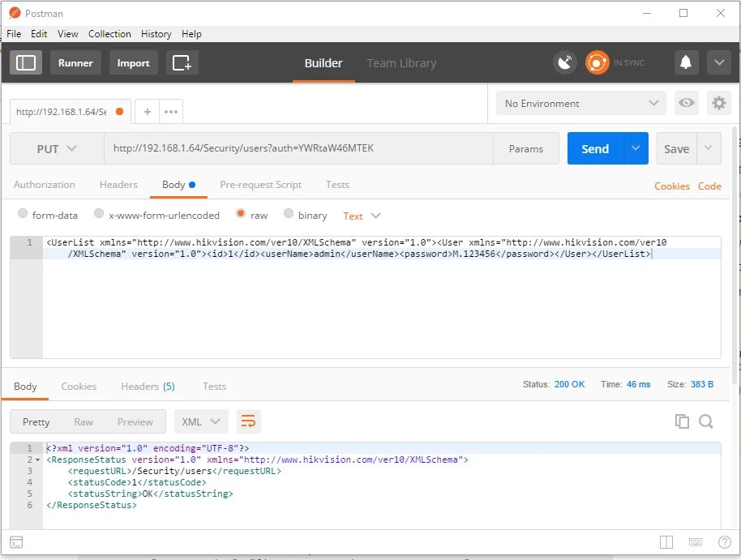Open the File menu
This screenshot has height=560, width=741.
pyautogui.click(x=14, y=34)
